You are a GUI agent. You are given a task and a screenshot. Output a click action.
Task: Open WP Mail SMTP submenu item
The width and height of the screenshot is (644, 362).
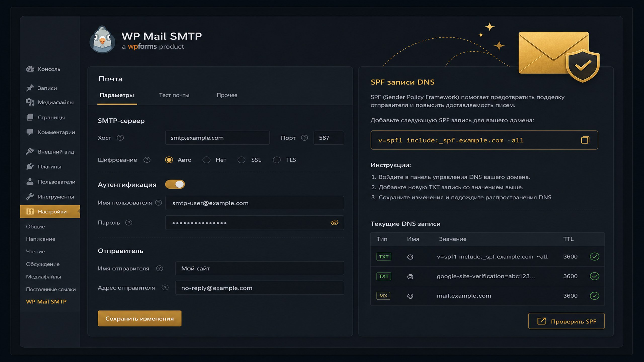coord(46,301)
